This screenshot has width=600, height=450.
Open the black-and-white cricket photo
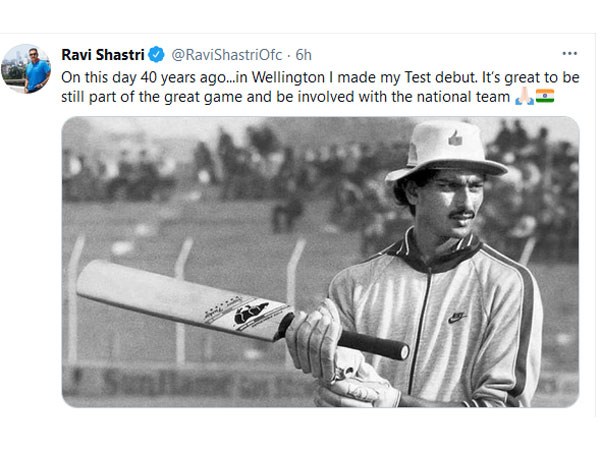pyautogui.click(x=320, y=262)
